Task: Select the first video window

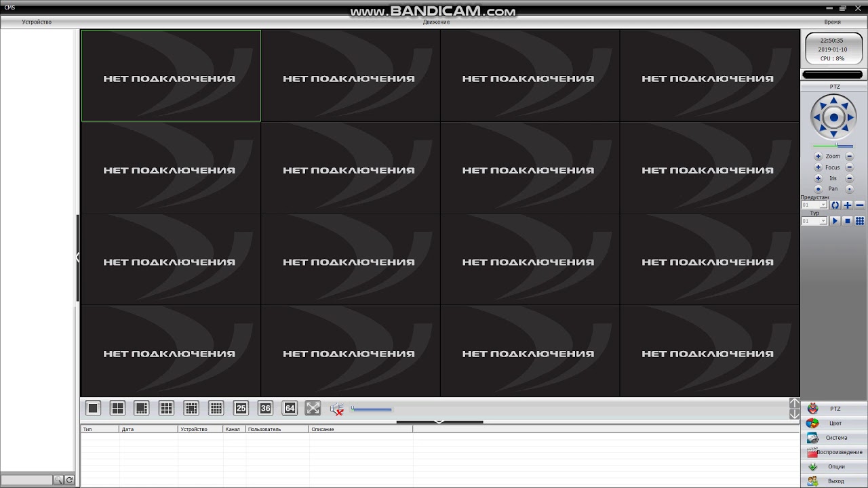Action: [x=171, y=76]
